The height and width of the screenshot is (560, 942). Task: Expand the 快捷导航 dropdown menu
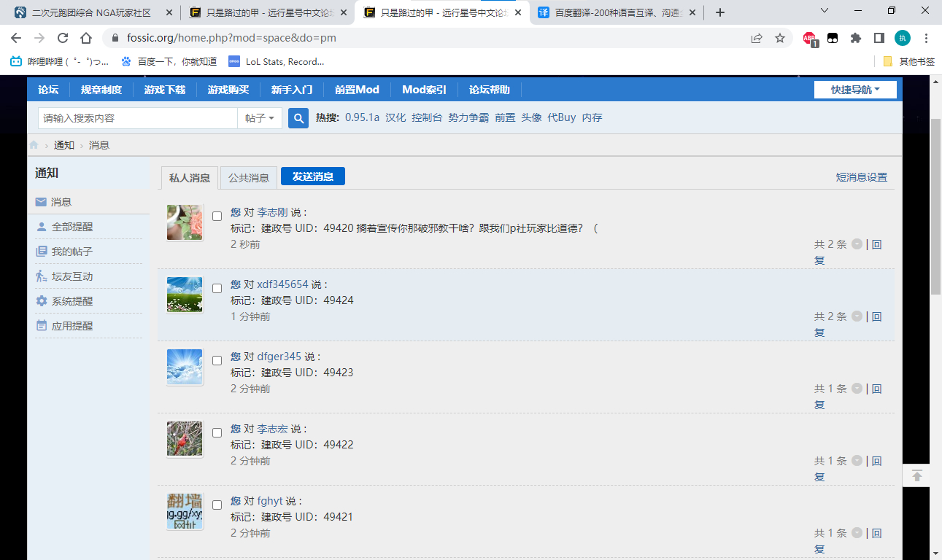tap(854, 89)
